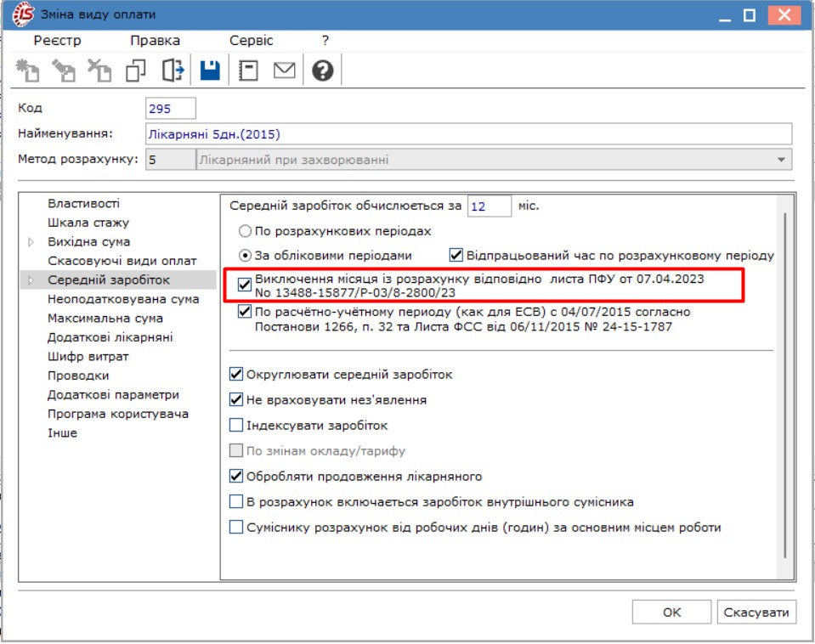This screenshot has width=815, height=644.
Task: Uncheck 'Округлювати середній заробіток' checkbox
Action: click(x=237, y=374)
